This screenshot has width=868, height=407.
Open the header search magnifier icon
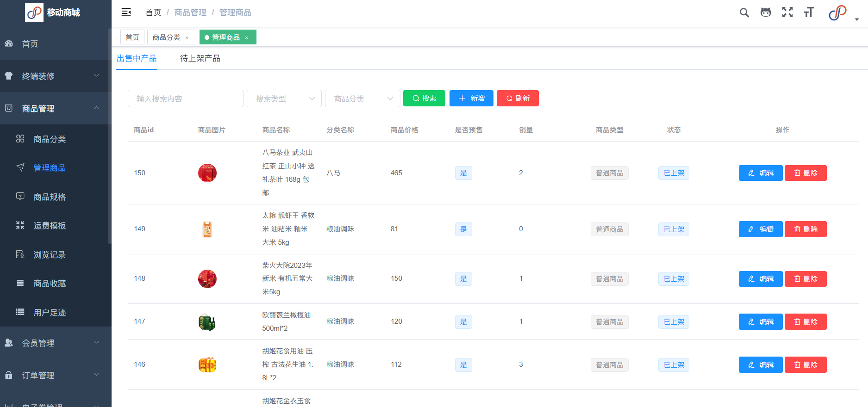tap(744, 12)
